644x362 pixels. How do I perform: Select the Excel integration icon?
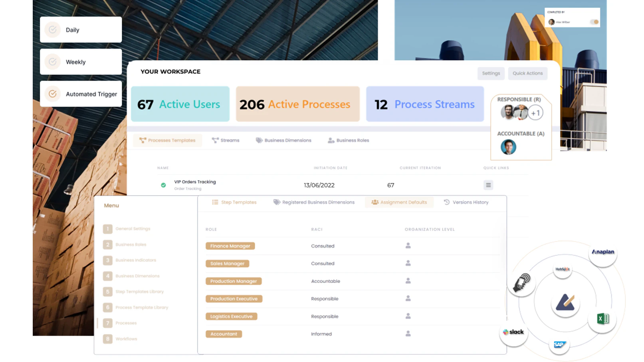coord(603,318)
